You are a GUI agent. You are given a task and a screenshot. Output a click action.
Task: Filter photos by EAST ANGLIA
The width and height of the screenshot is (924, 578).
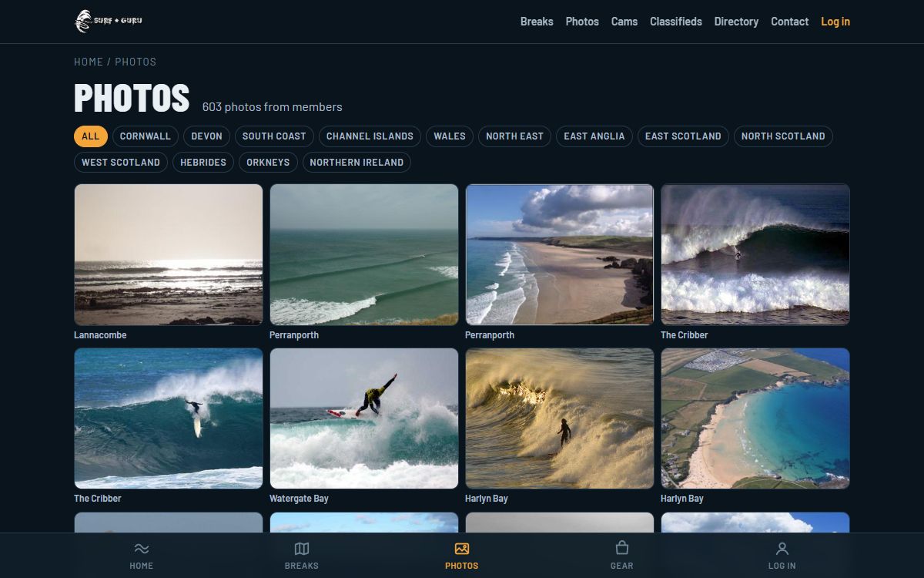(x=594, y=136)
